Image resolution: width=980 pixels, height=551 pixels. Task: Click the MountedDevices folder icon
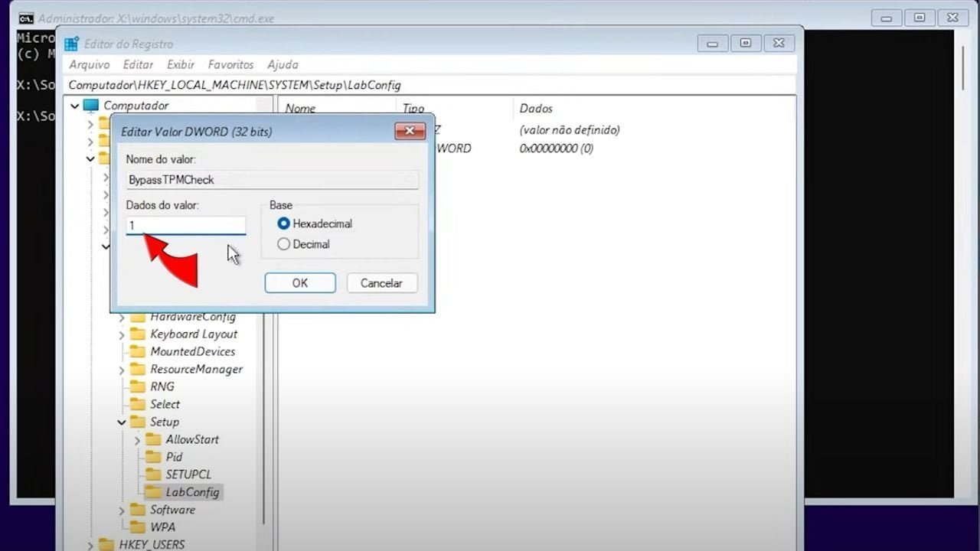coord(138,351)
